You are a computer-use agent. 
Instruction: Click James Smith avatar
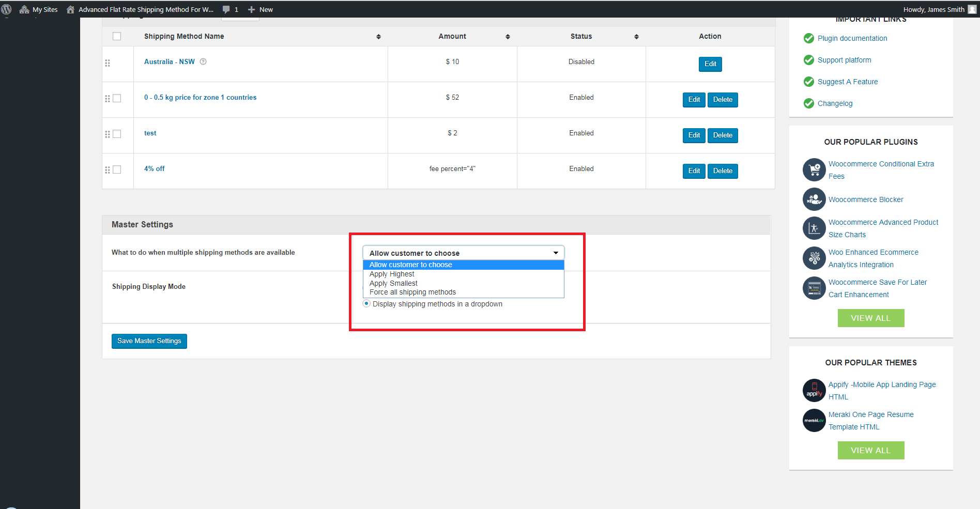pyautogui.click(x=972, y=9)
